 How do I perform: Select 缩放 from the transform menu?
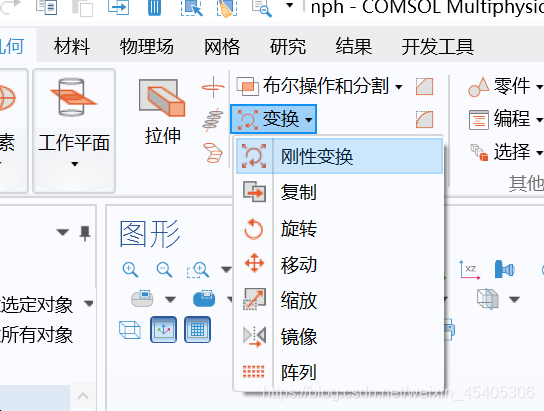tap(339, 300)
